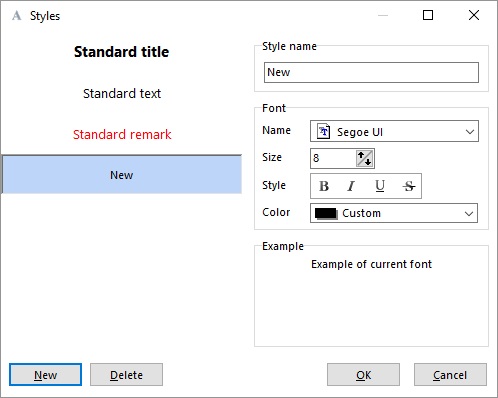The image size is (498, 398).
Task: Click the font Size value field
Action: click(333, 158)
